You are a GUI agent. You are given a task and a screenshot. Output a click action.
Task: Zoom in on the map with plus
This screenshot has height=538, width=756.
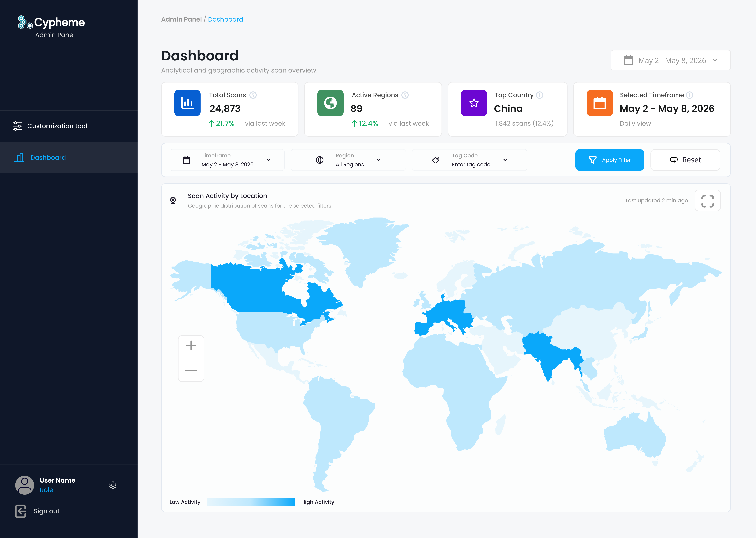coord(191,346)
